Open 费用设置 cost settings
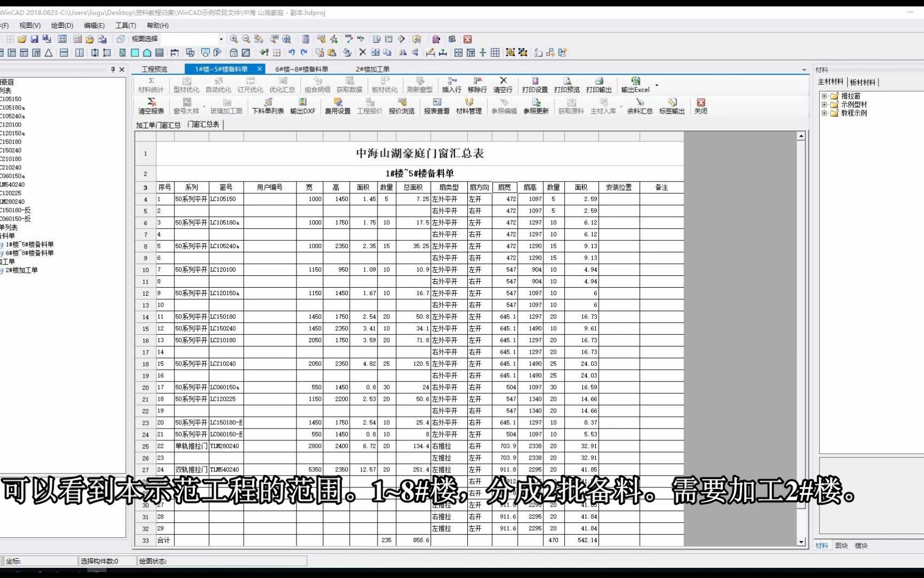 [337, 107]
